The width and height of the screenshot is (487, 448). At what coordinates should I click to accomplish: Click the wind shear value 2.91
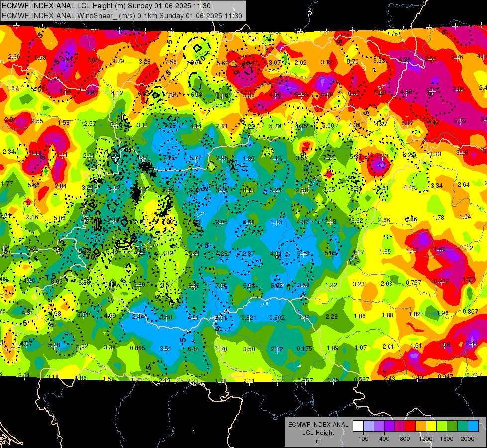click(x=10, y=120)
